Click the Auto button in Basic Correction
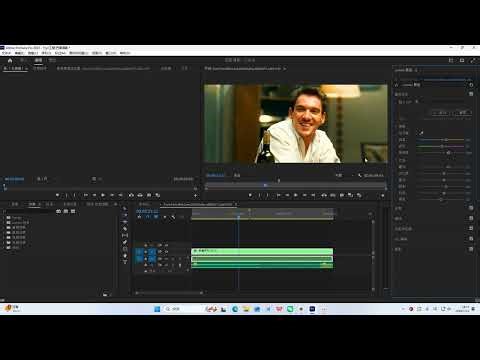Viewport: 480px width, 360px height. pyautogui.click(x=441, y=113)
